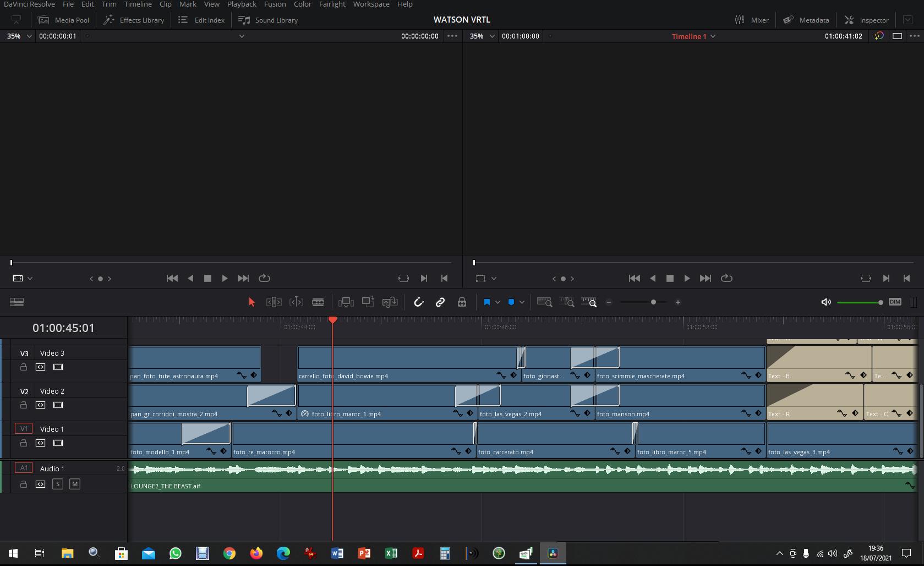Activate the Trim Edit Mode tool
The image size is (924, 566).
pyautogui.click(x=274, y=302)
